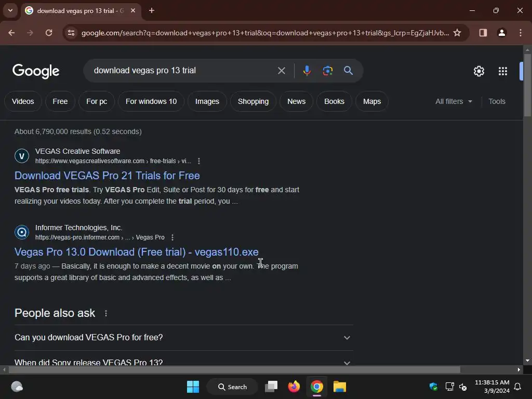Screen dimensions: 532x399
Task: Open Windows Security tray icon
Action: click(x=433, y=387)
